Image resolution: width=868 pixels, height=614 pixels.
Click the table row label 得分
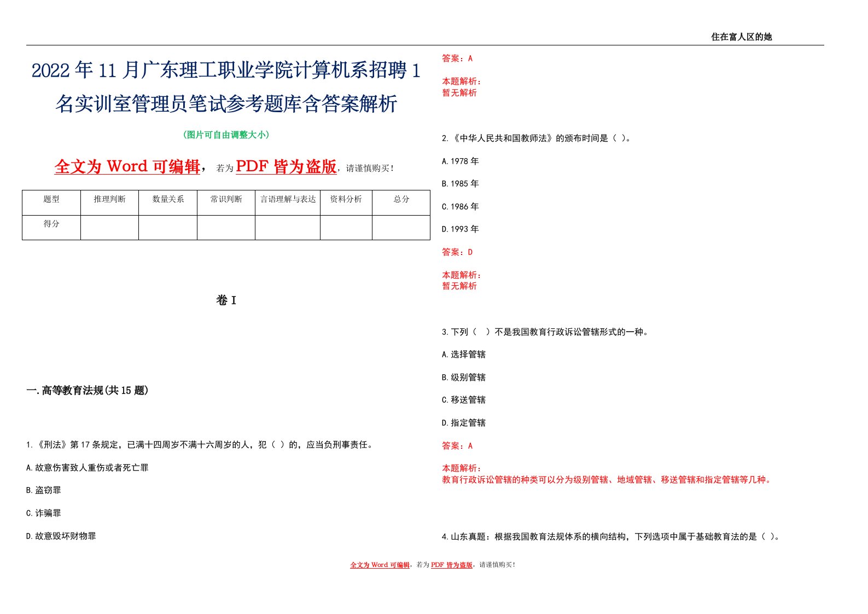51,224
